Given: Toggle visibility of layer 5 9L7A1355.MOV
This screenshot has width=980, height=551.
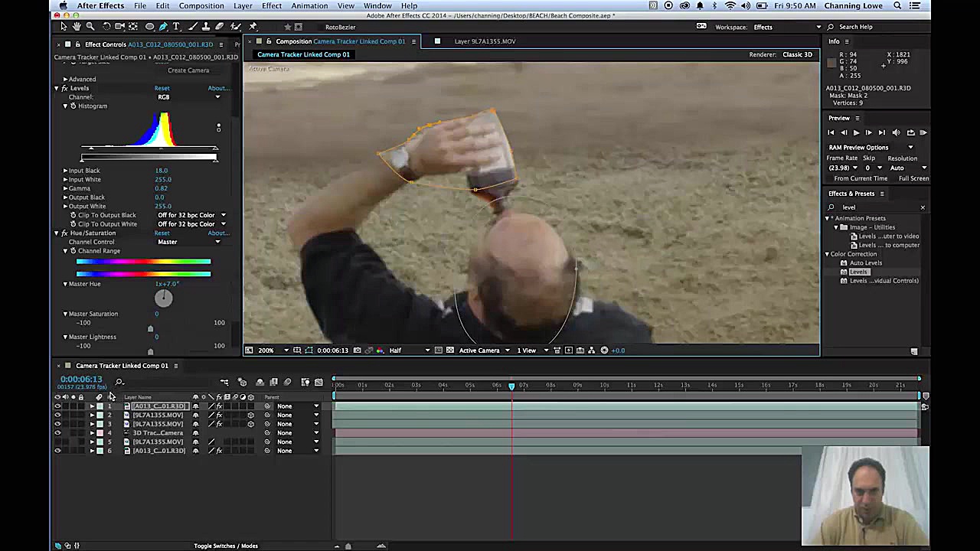Looking at the screenshot, I should [x=57, y=442].
